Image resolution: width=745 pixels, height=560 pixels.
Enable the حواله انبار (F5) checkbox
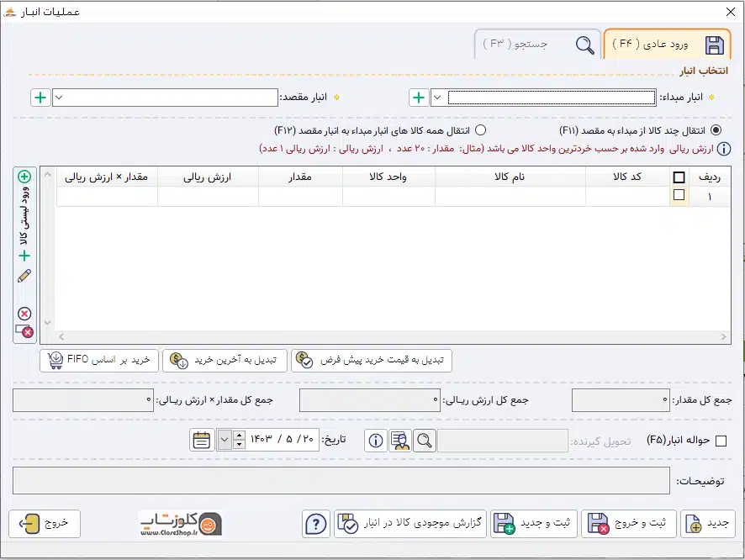point(721,441)
